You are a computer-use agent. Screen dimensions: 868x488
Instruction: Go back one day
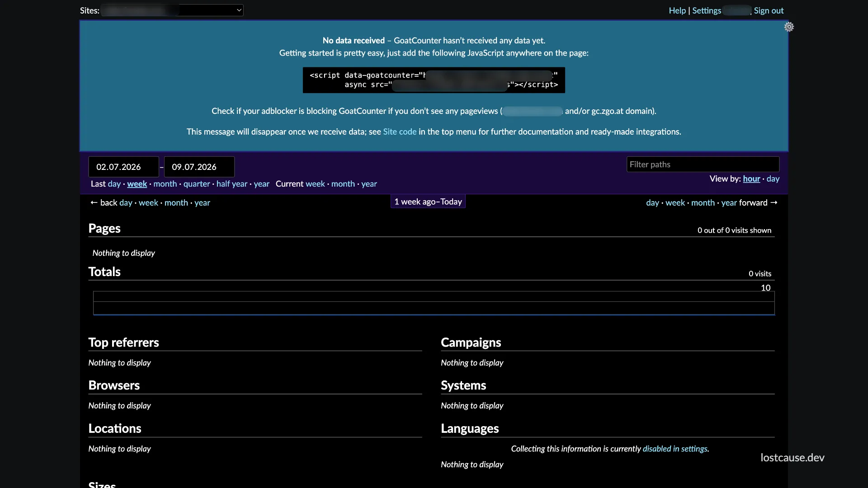point(126,203)
